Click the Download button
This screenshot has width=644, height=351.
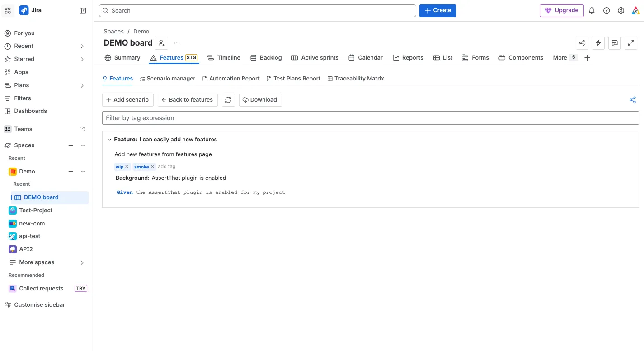(x=260, y=100)
